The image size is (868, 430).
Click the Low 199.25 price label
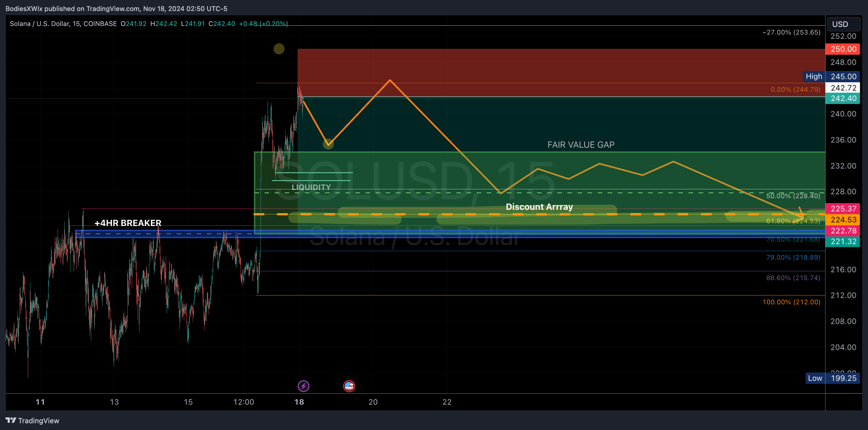point(832,378)
